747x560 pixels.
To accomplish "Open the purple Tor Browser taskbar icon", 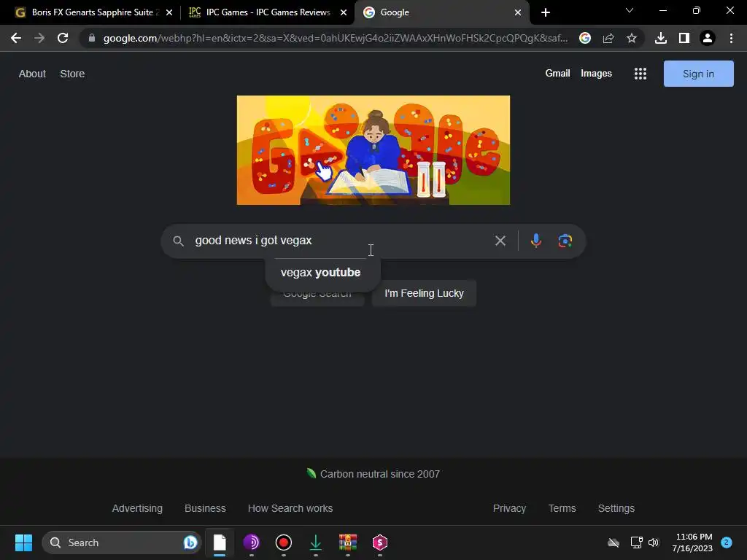I will (252, 542).
